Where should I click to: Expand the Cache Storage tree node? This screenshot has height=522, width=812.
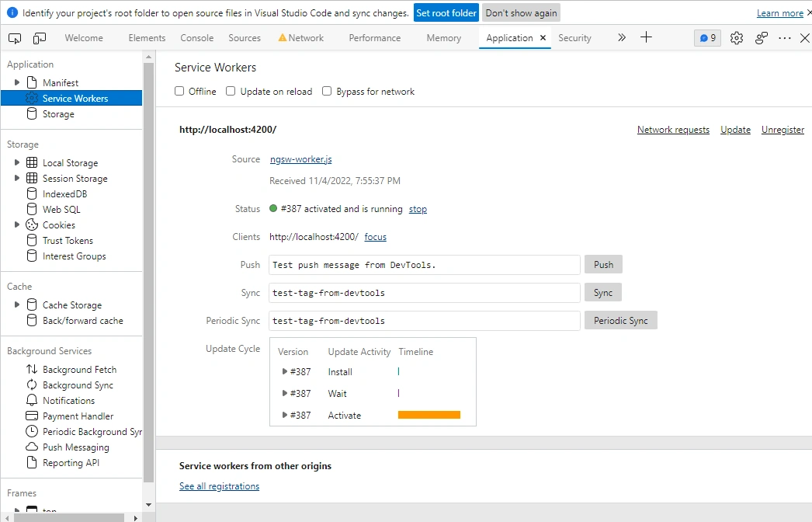tap(16, 304)
